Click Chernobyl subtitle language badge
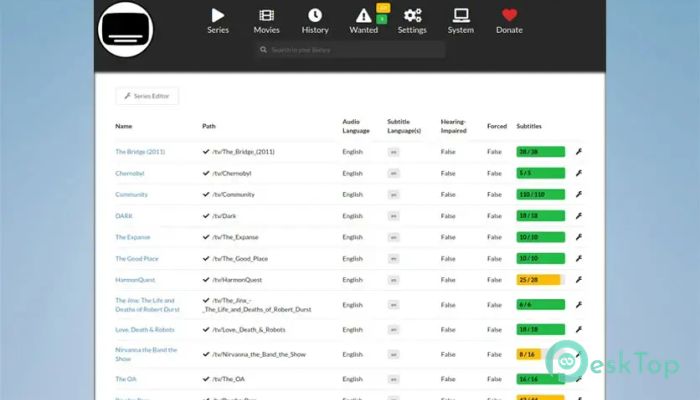This screenshot has height=400, width=700. [x=393, y=173]
